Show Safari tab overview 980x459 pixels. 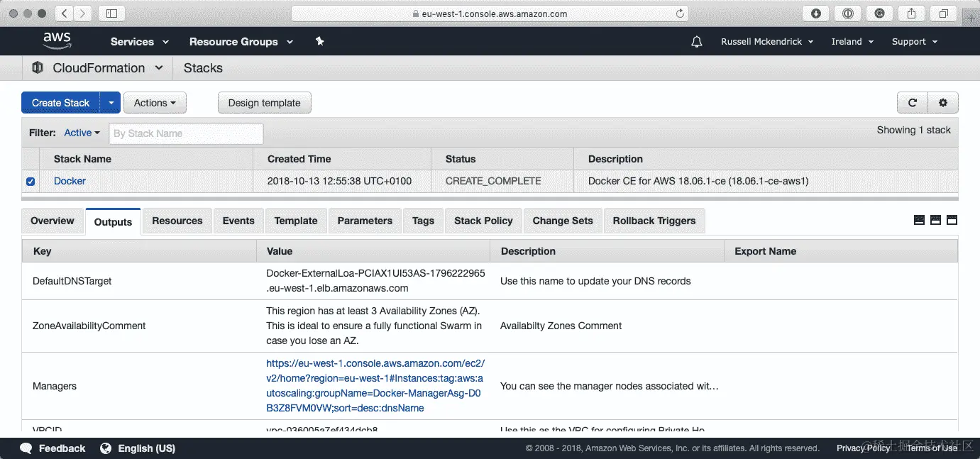[x=944, y=13]
